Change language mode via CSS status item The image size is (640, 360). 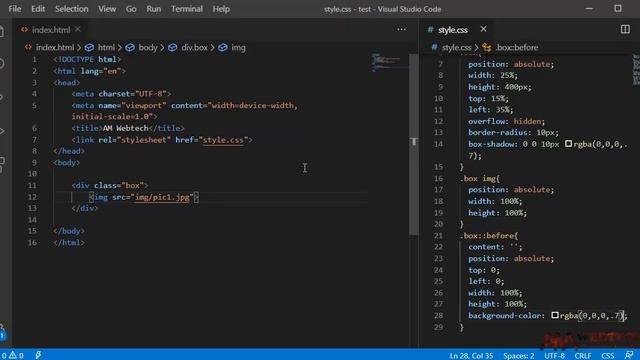coord(607,356)
